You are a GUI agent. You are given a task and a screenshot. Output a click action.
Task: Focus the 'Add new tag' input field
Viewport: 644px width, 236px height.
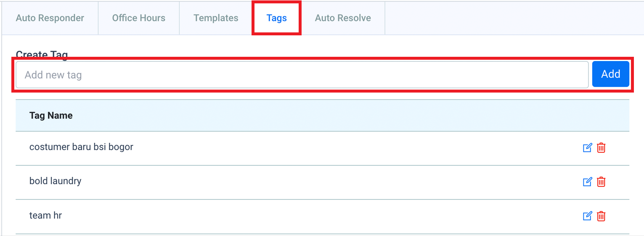pos(302,75)
